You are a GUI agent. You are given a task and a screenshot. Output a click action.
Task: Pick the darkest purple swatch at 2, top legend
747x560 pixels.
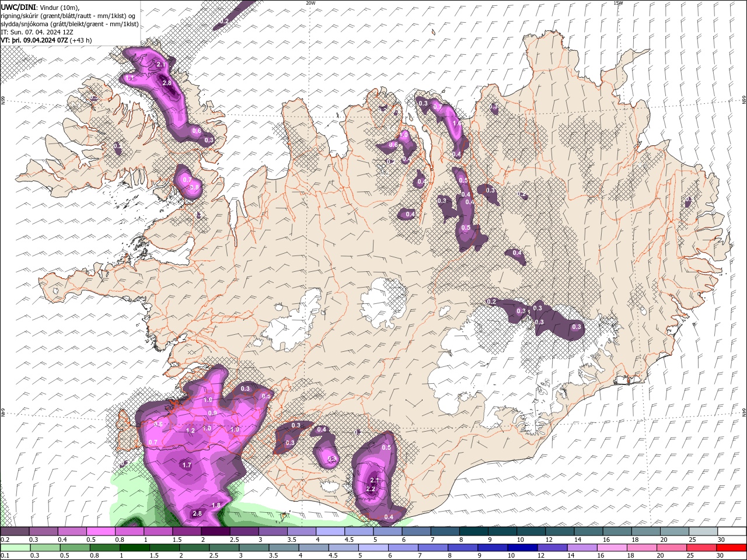pyautogui.click(x=215, y=531)
